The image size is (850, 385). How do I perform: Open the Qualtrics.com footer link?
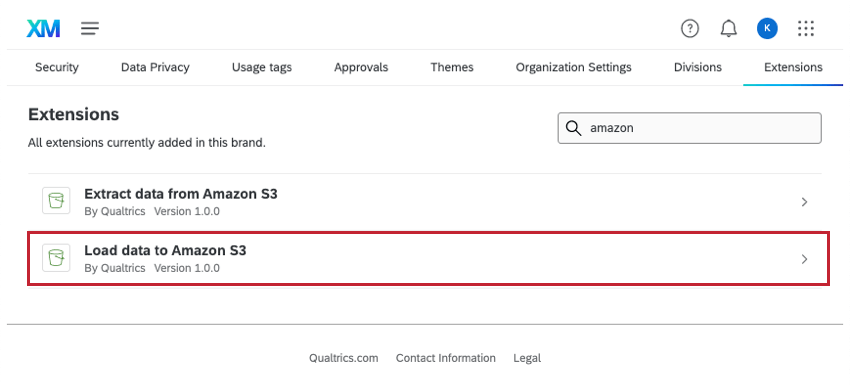[x=344, y=358]
